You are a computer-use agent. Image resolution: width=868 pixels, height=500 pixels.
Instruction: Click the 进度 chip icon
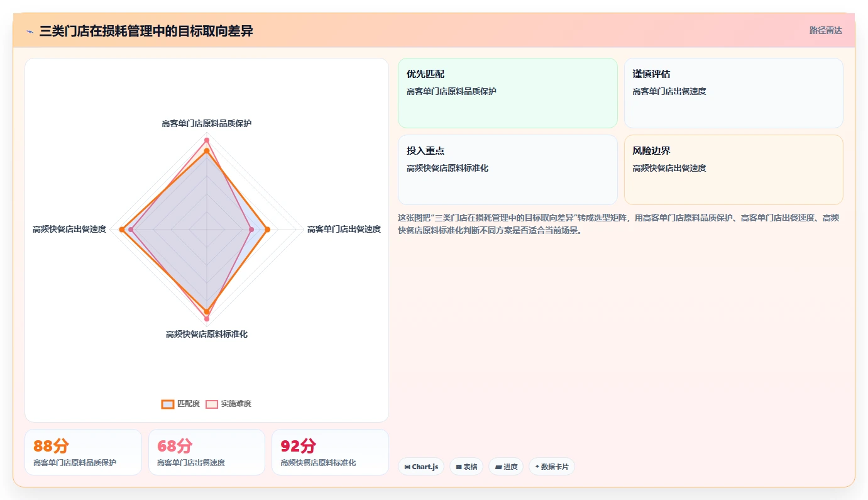click(498, 467)
